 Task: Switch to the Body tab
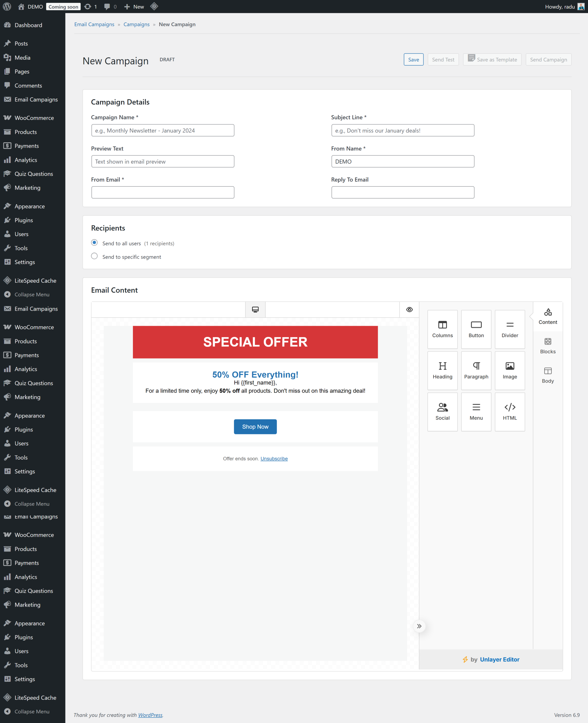pos(547,375)
